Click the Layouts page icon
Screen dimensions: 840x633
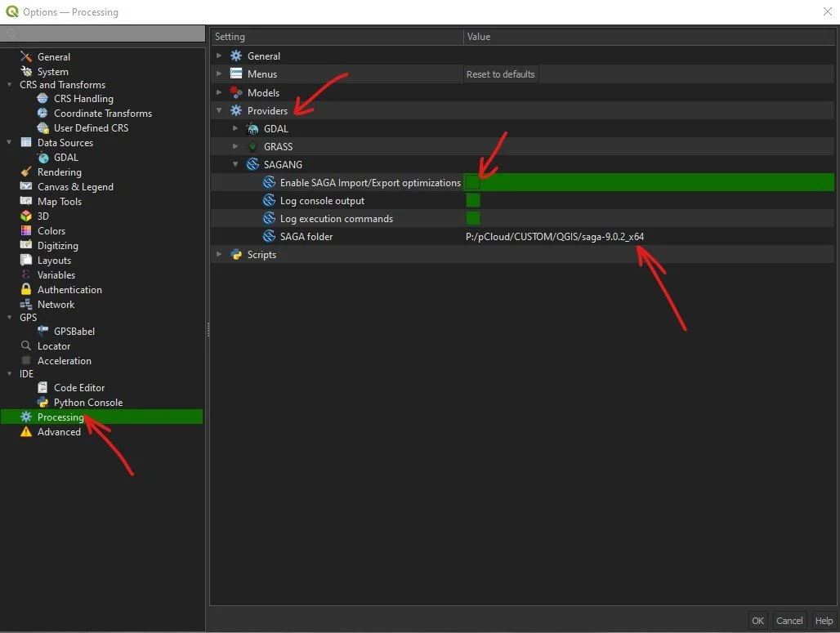pos(25,261)
